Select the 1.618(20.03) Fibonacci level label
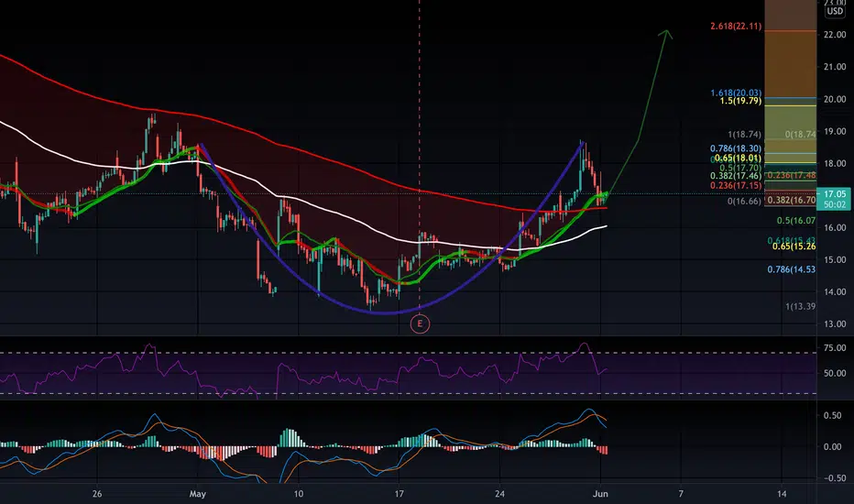Screen dimensions: 854x504 [736, 93]
